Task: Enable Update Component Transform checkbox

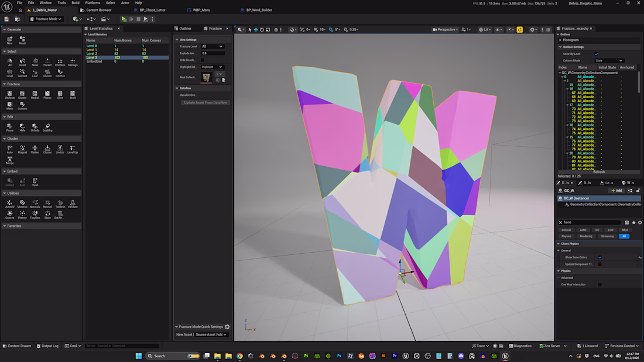Action: (600, 264)
